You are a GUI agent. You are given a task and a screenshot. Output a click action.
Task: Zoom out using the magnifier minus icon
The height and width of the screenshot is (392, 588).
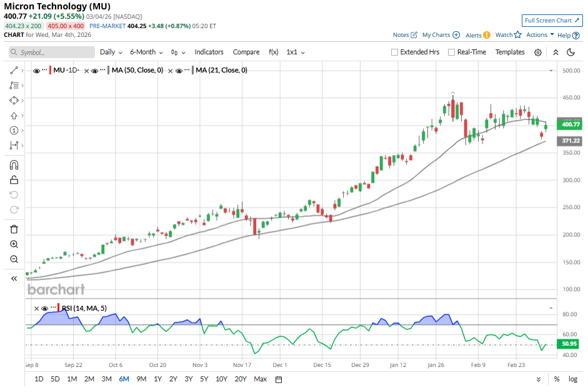(x=14, y=259)
